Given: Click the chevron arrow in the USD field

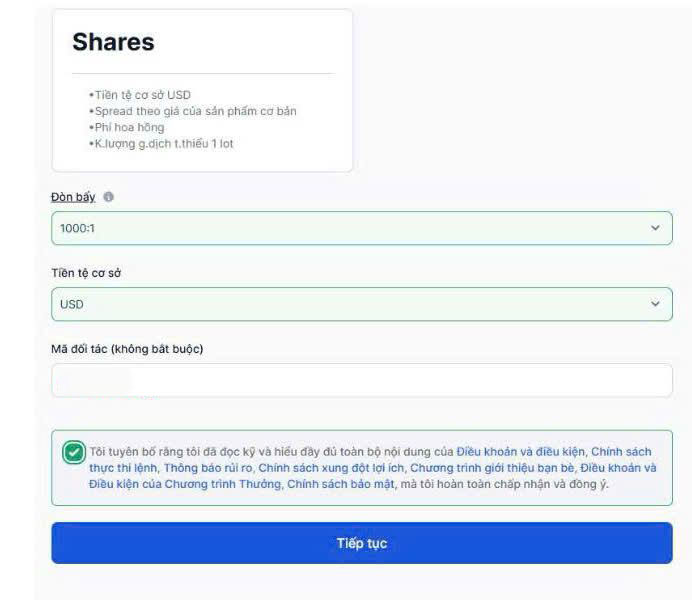Looking at the screenshot, I should tap(655, 304).
